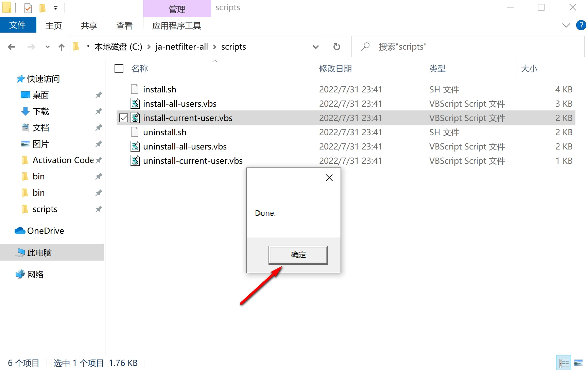Open the customize quick access toolbar dropdown
The image size is (588, 370).
pyautogui.click(x=55, y=7)
